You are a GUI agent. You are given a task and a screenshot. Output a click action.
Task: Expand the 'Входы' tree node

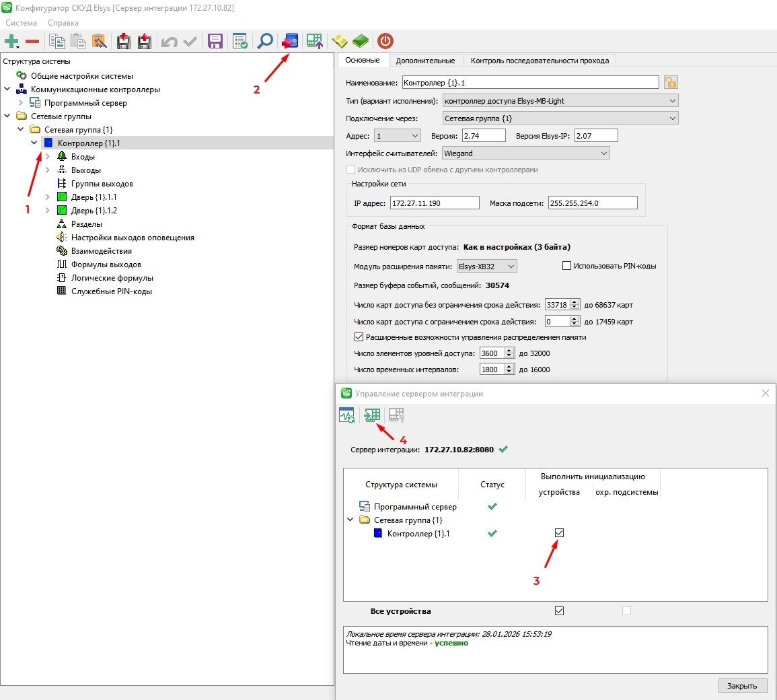click(x=48, y=157)
